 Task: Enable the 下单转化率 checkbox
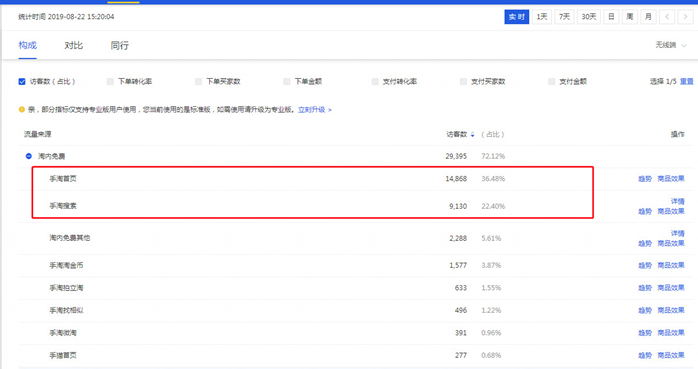click(x=110, y=81)
